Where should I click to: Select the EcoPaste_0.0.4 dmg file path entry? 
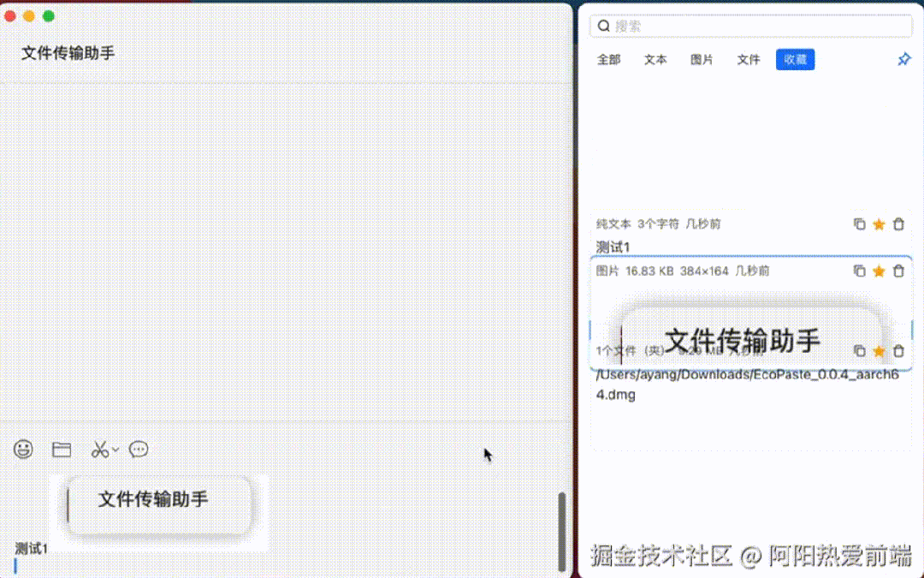747,384
